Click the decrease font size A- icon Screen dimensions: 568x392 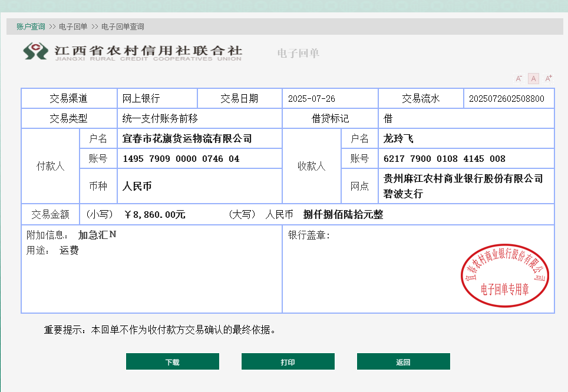tap(519, 78)
